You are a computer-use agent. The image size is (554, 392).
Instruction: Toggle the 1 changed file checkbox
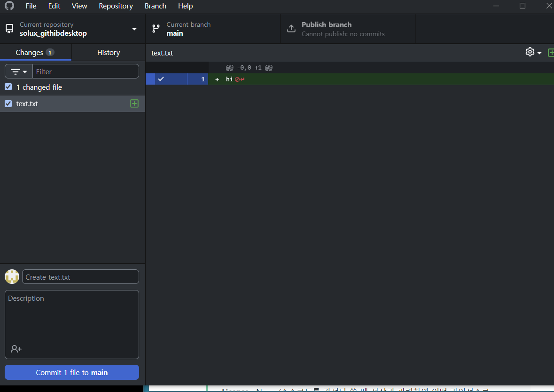[x=8, y=87]
